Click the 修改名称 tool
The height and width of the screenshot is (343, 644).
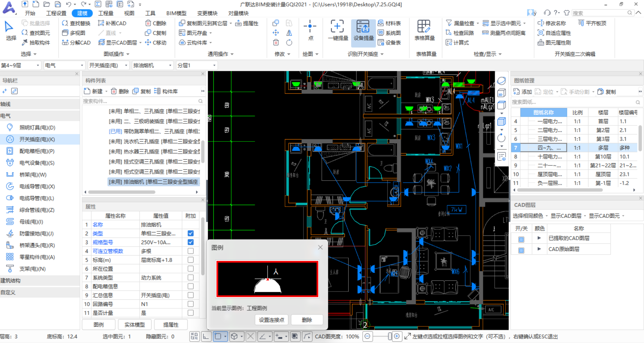point(552,23)
